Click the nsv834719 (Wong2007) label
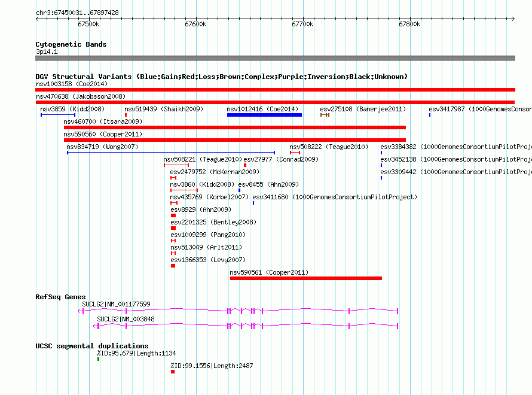Image resolution: width=532 pixels, height=395 pixels. pyautogui.click(x=102, y=147)
